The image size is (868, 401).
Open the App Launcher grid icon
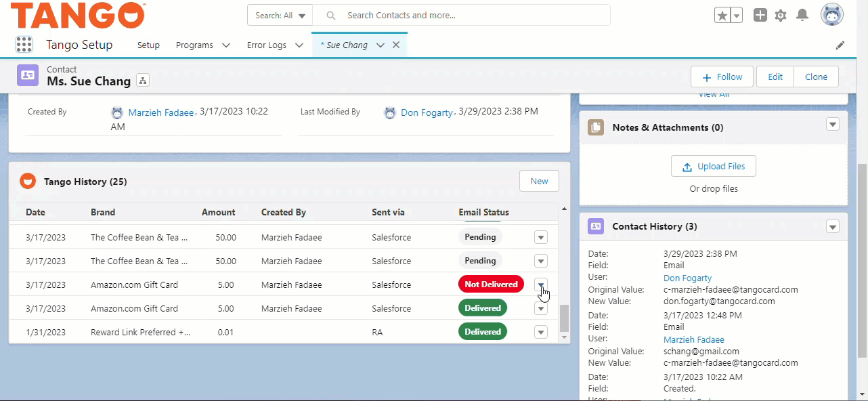pos(24,45)
